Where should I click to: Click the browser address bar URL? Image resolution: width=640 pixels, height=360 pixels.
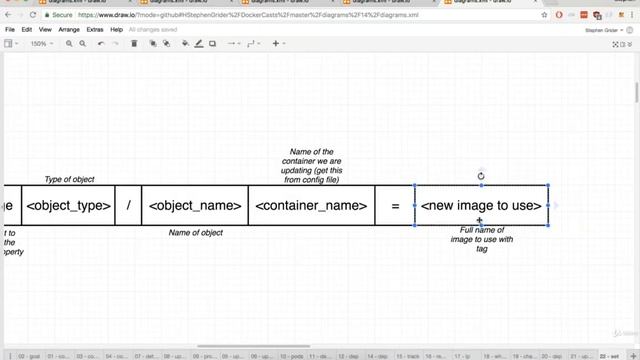coord(248,15)
